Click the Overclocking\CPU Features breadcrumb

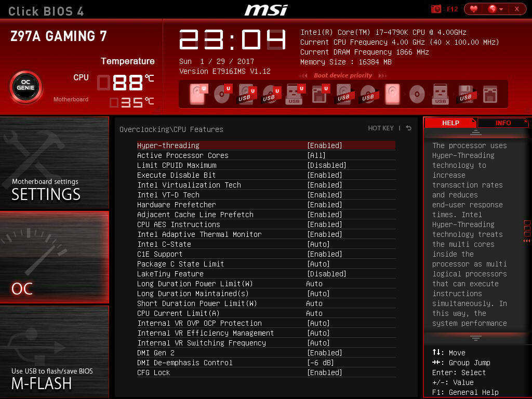pyautogui.click(x=171, y=129)
